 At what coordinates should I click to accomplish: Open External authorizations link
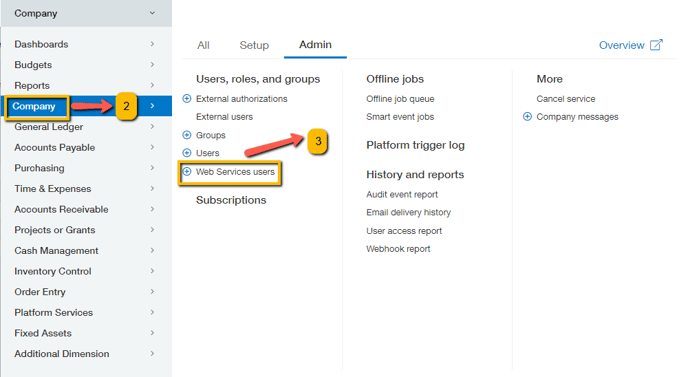click(241, 99)
